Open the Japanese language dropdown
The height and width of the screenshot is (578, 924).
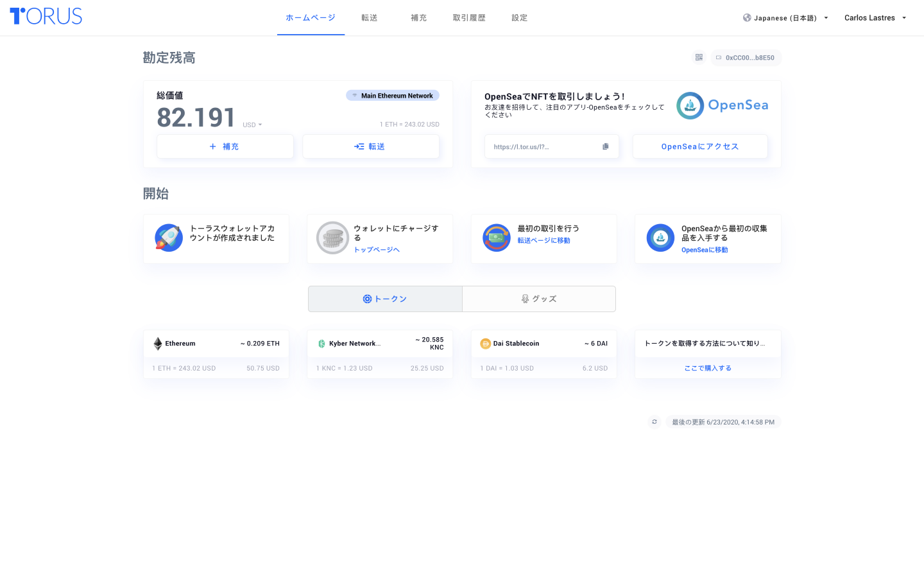(785, 18)
